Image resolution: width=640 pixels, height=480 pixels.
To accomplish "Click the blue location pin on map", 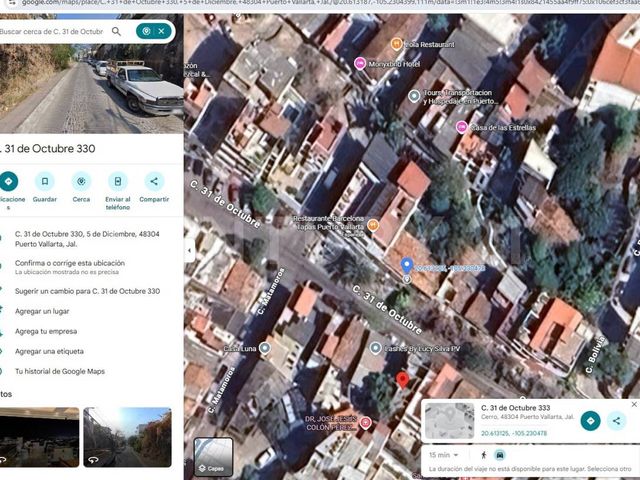I will pos(407,265).
